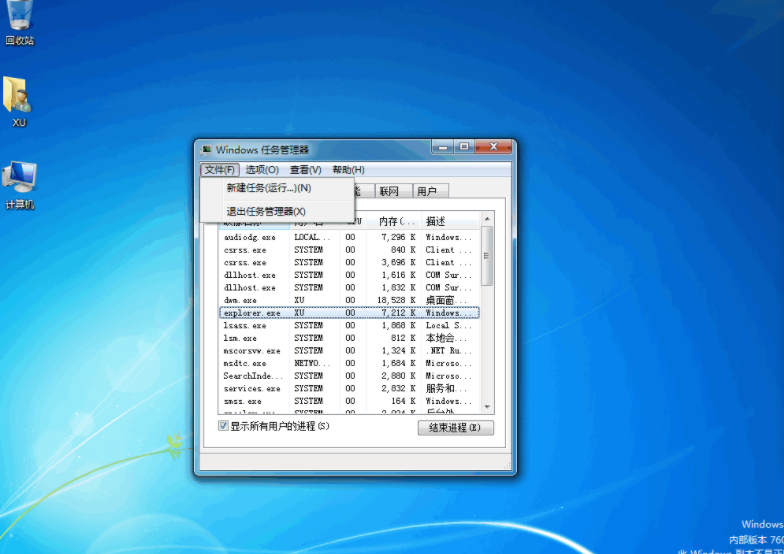Click the 本地会... description cell
Viewport: 784px width, 554px height.
click(x=446, y=338)
